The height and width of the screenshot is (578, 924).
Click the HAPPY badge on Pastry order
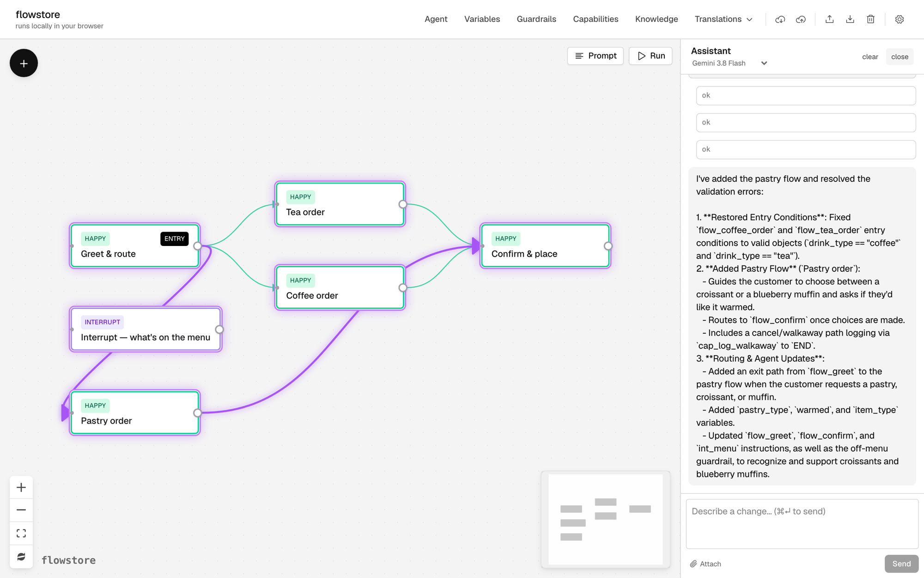[x=95, y=406]
